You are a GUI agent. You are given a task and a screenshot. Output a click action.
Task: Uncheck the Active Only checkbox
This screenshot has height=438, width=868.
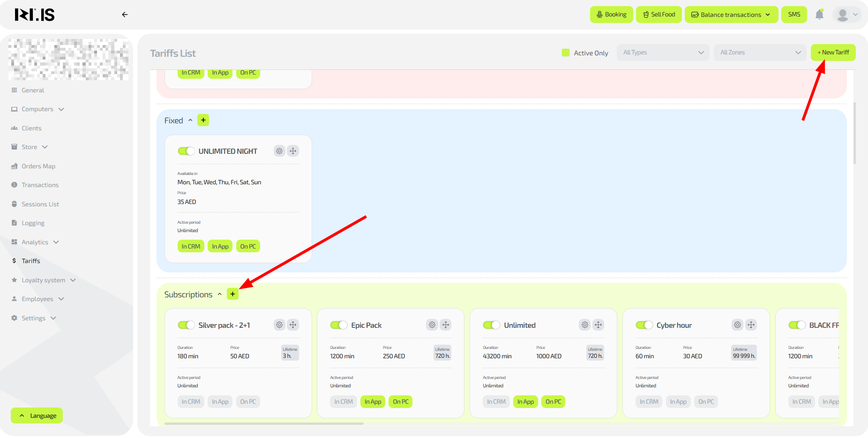[566, 53]
